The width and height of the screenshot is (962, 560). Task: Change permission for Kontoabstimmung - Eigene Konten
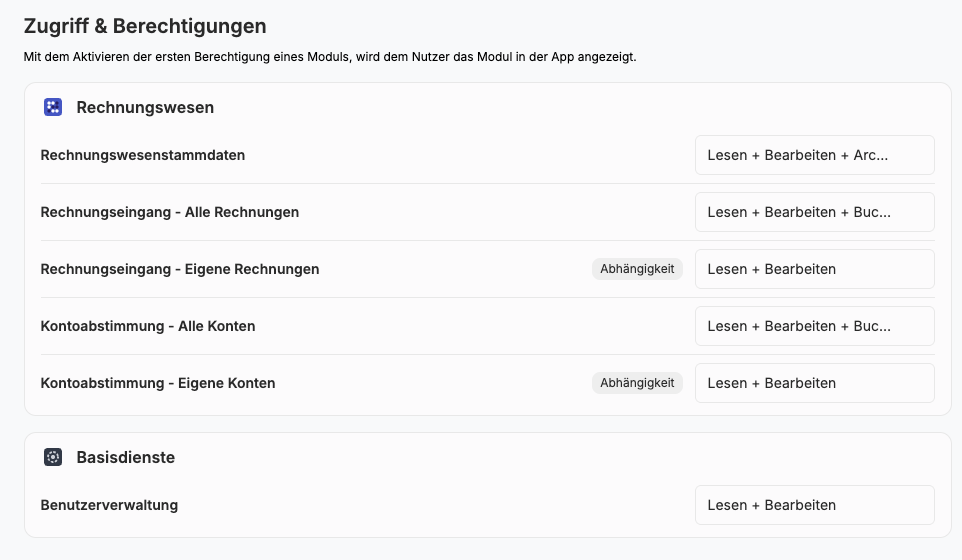click(814, 383)
